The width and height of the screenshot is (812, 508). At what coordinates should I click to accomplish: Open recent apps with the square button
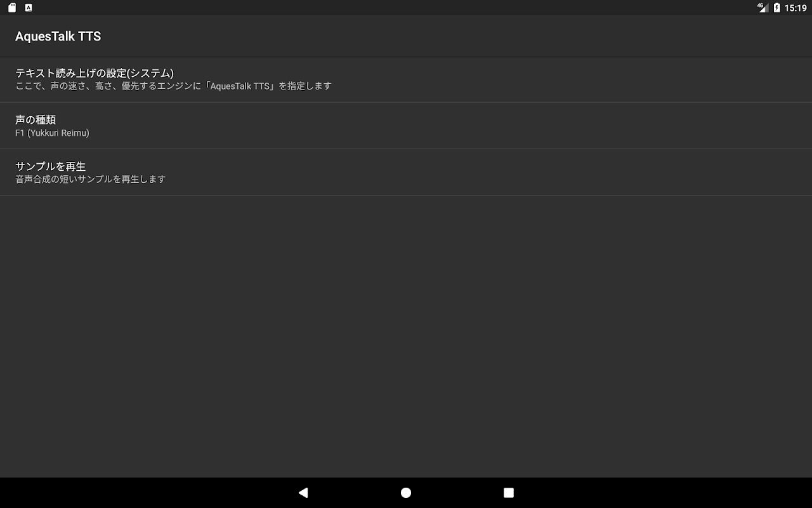509,493
